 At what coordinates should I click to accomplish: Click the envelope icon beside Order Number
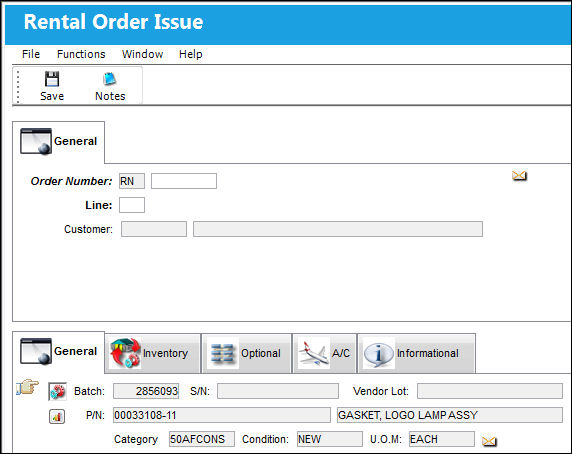tap(519, 176)
